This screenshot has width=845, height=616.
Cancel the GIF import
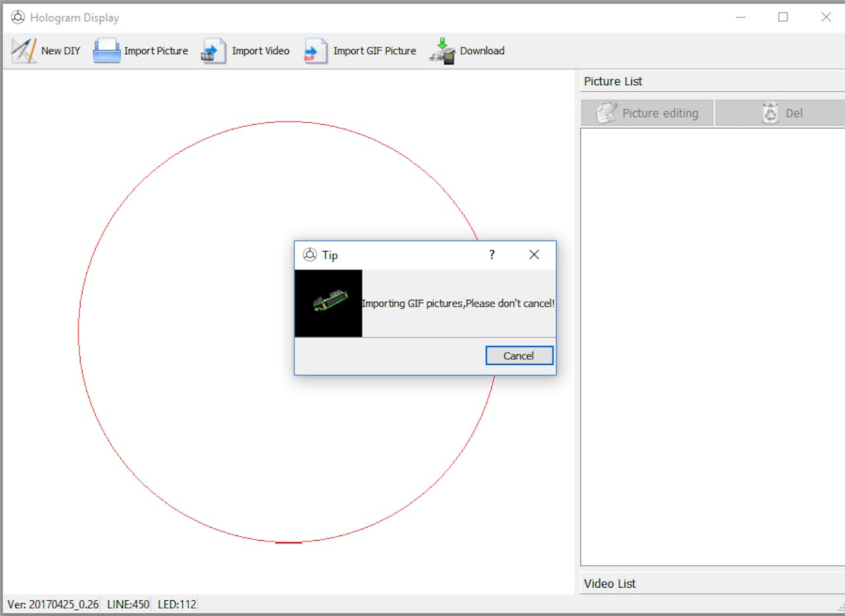519,356
